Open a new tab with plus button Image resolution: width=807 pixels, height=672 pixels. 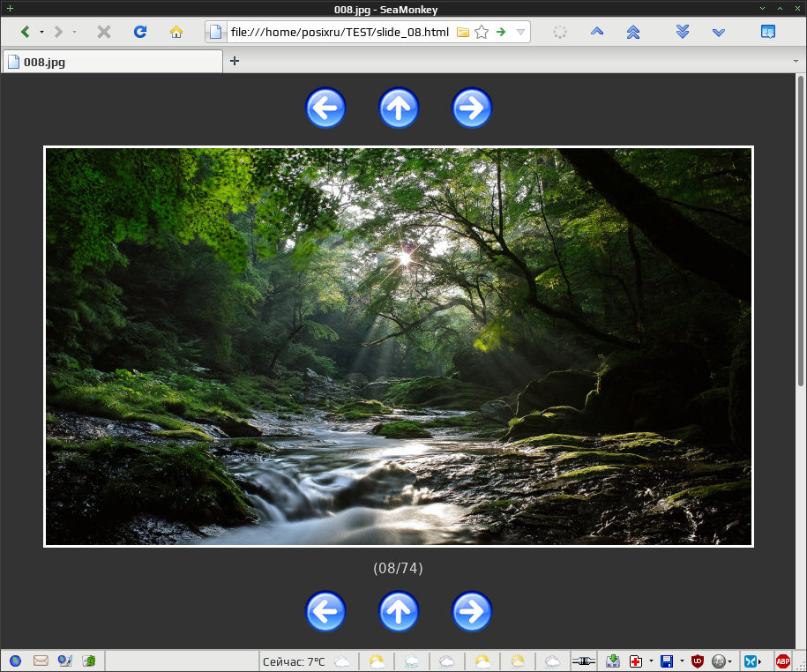pos(235,61)
